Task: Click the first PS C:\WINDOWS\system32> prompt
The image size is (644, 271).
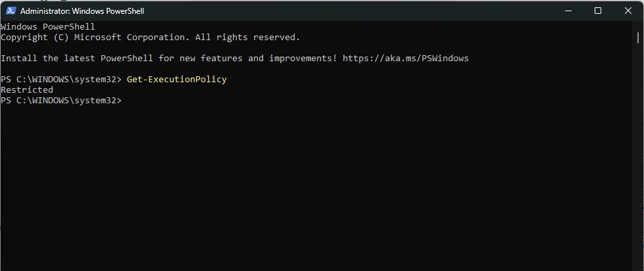Action: 61,79
